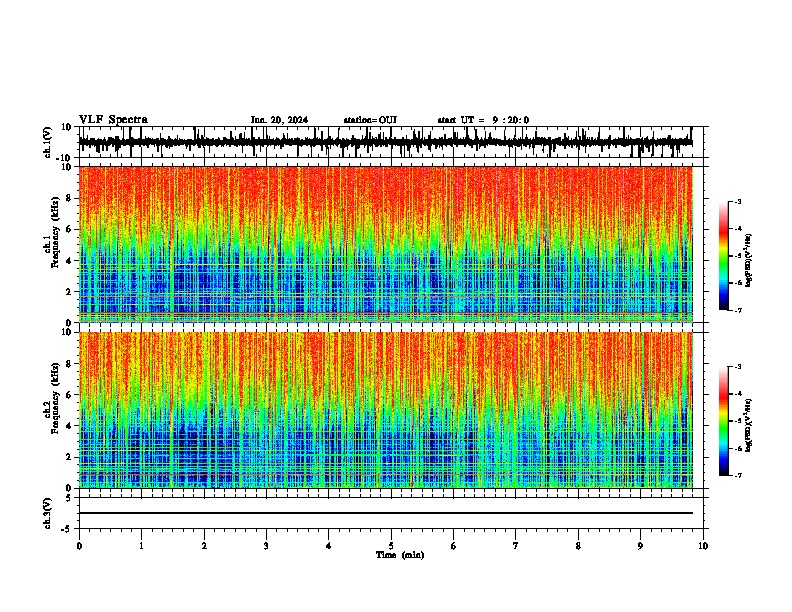Click time axis tick label "3"
The height and width of the screenshot is (612, 792).
tap(266, 546)
